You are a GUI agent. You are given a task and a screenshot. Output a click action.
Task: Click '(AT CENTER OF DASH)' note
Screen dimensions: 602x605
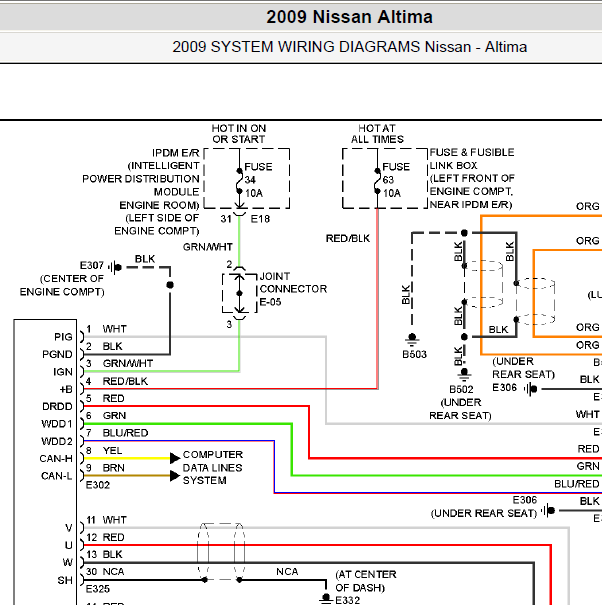366,581
